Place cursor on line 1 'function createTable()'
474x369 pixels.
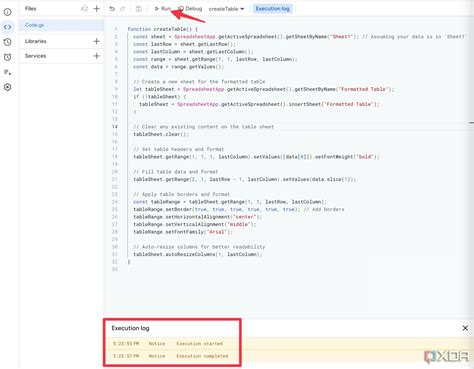[x=162, y=29]
